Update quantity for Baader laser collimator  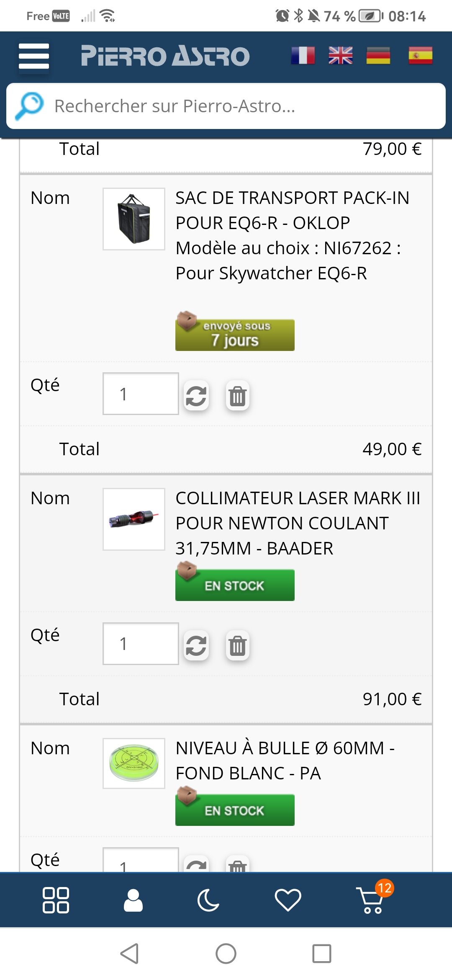(196, 645)
